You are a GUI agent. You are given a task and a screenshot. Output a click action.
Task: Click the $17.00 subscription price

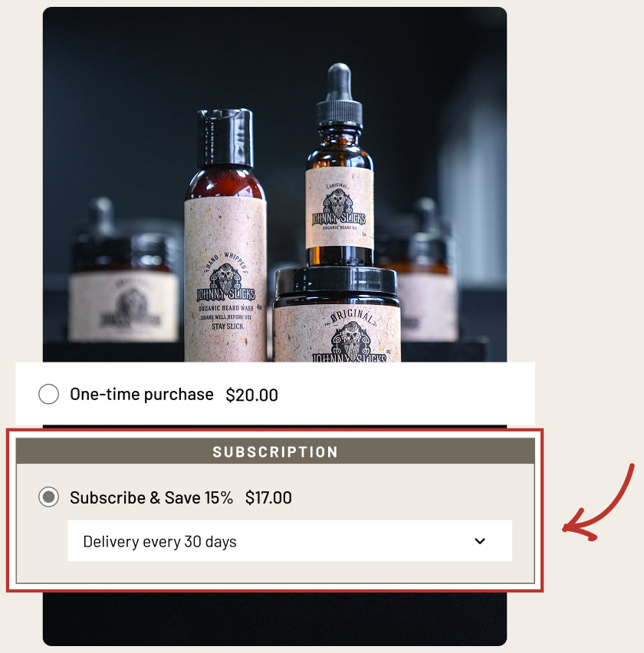[x=268, y=497]
